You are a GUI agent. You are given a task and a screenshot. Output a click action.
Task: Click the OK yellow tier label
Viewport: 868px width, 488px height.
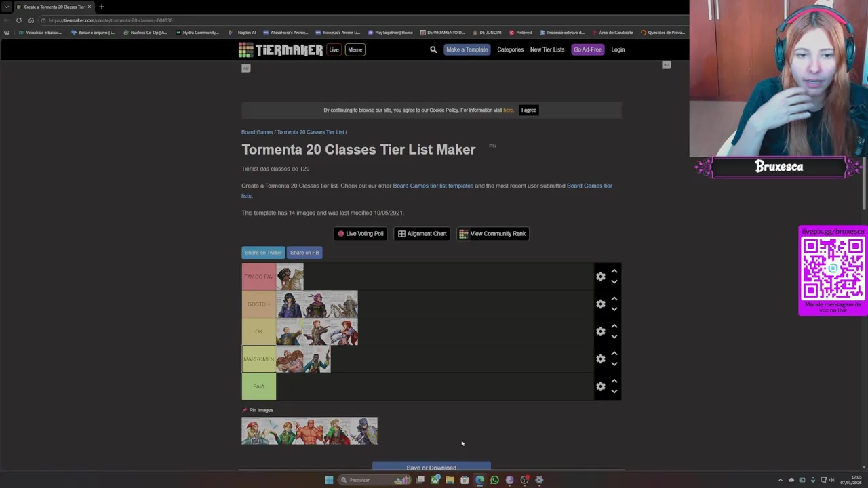pyautogui.click(x=258, y=331)
